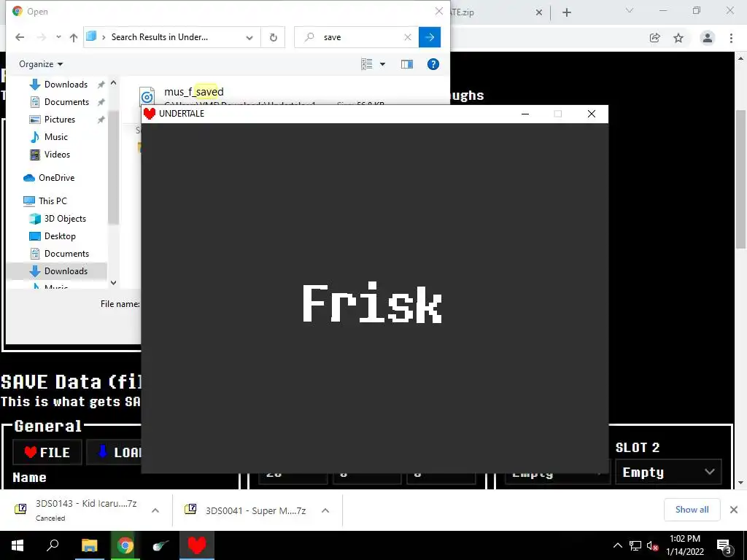The width and height of the screenshot is (747, 560).
Task: Go up one folder level in Open dialog
Action: [x=74, y=37]
